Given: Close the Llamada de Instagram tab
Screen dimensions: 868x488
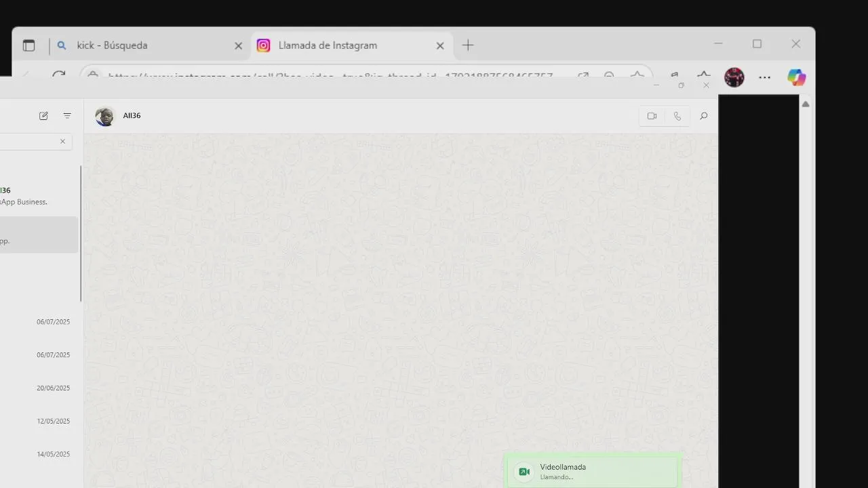Looking at the screenshot, I should [440, 45].
